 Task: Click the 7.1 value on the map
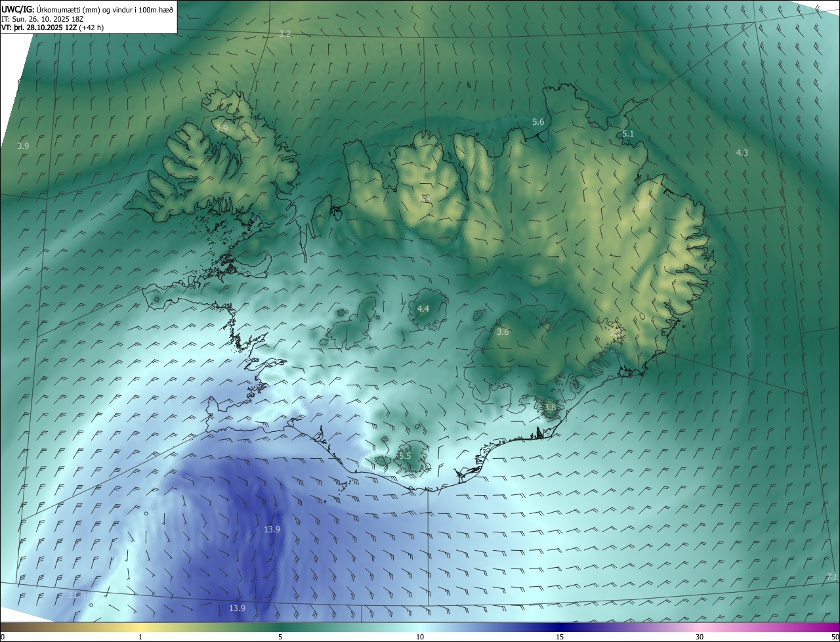[x=831, y=577]
